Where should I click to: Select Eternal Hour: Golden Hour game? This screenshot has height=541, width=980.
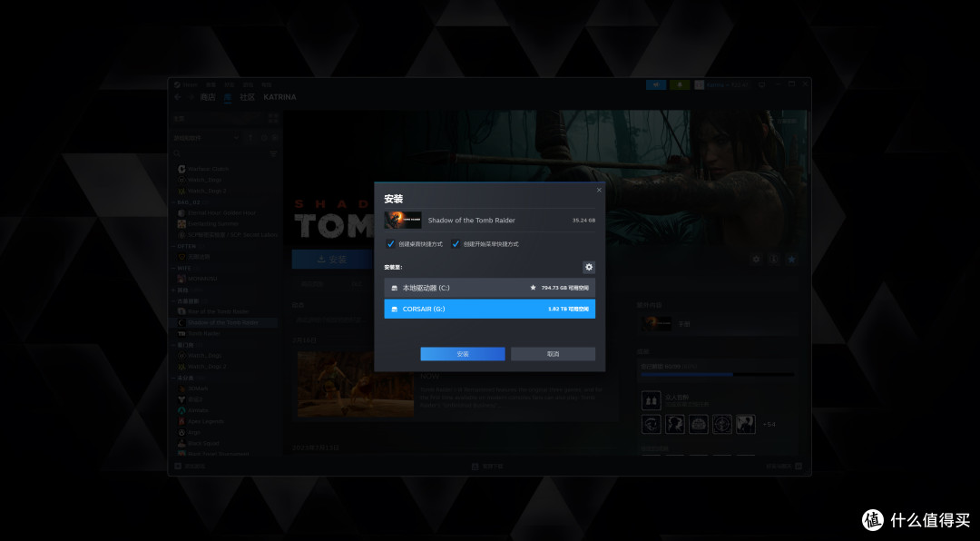224,212
